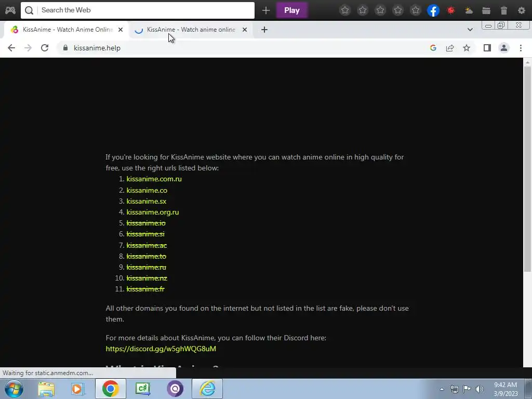Image resolution: width=532 pixels, height=399 pixels.
Task: Click the Chrome taskbar icon
Action: point(110,389)
